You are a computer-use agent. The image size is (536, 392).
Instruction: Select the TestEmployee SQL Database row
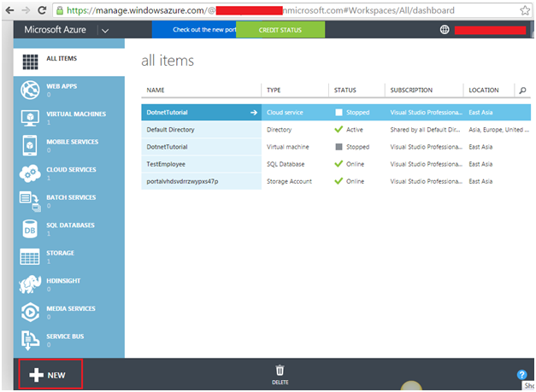coord(336,164)
